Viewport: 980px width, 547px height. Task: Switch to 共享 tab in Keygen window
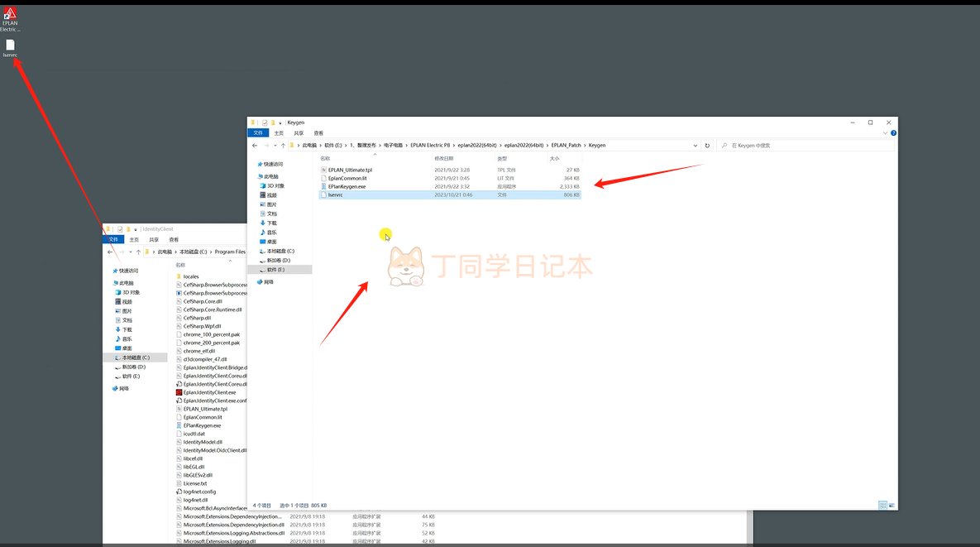(299, 133)
